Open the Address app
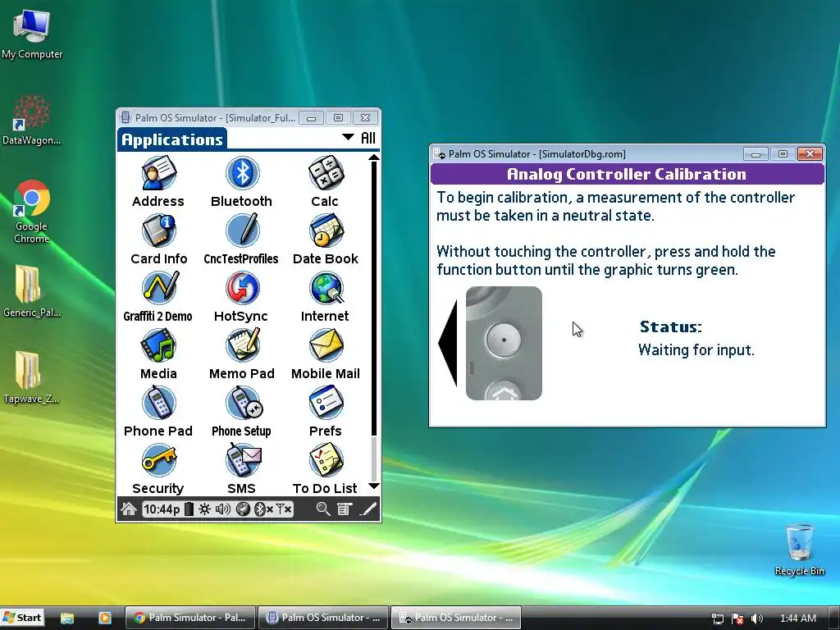This screenshot has width=840, height=630. click(x=158, y=181)
